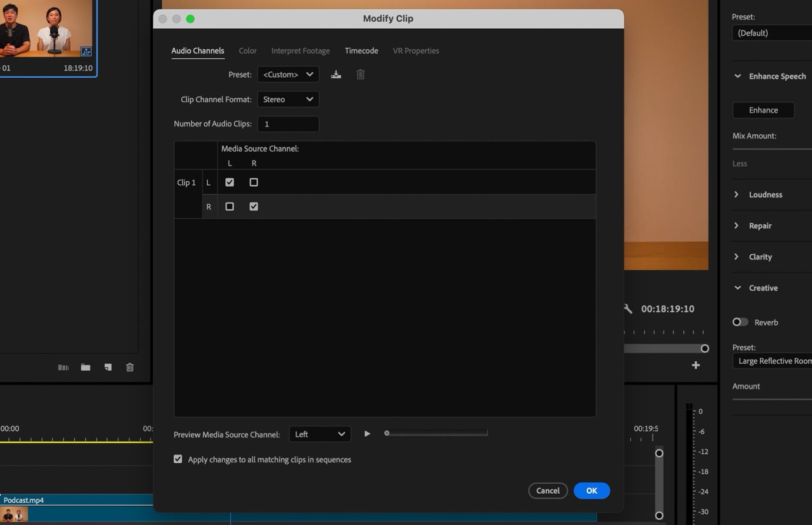Switch to the Timecode tab
The image size is (812, 525).
click(361, 51)
